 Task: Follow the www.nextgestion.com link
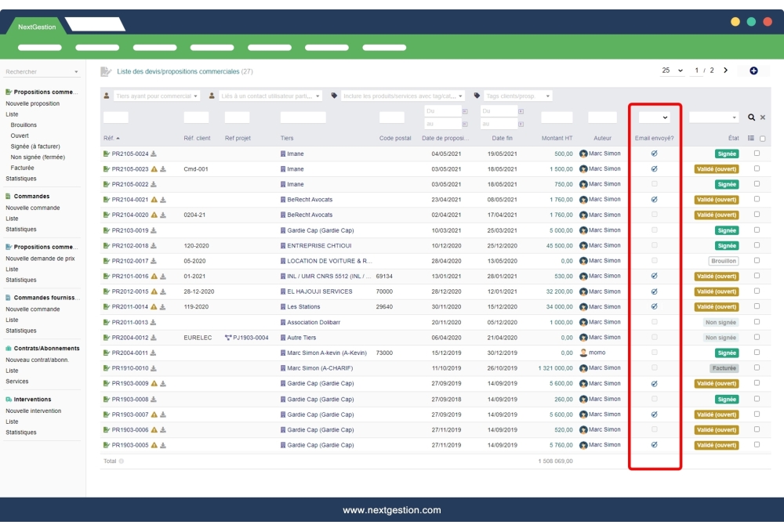click(392, 510)
